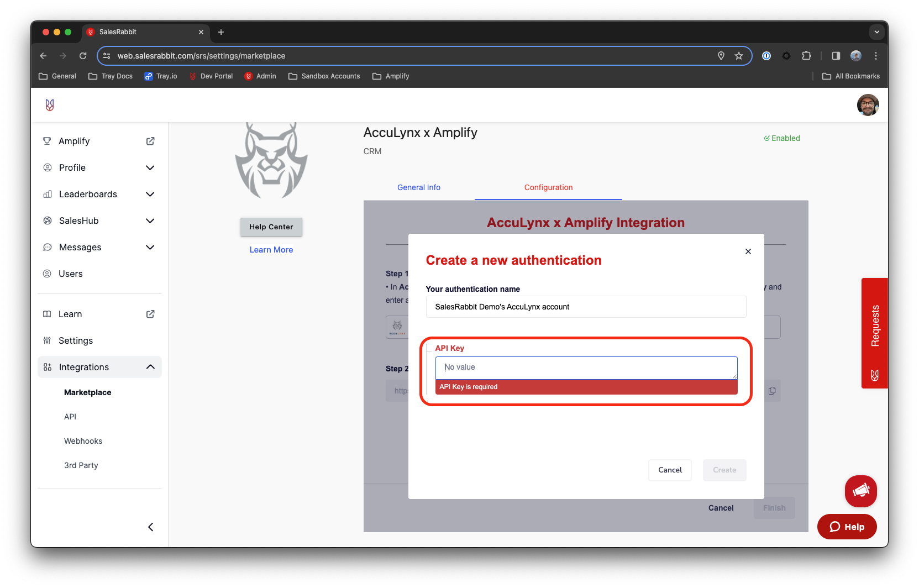This screenshot has width=919, height=588.
Task: Click the AccuLynx lynx logo image
Action: (x=271, y=161)
